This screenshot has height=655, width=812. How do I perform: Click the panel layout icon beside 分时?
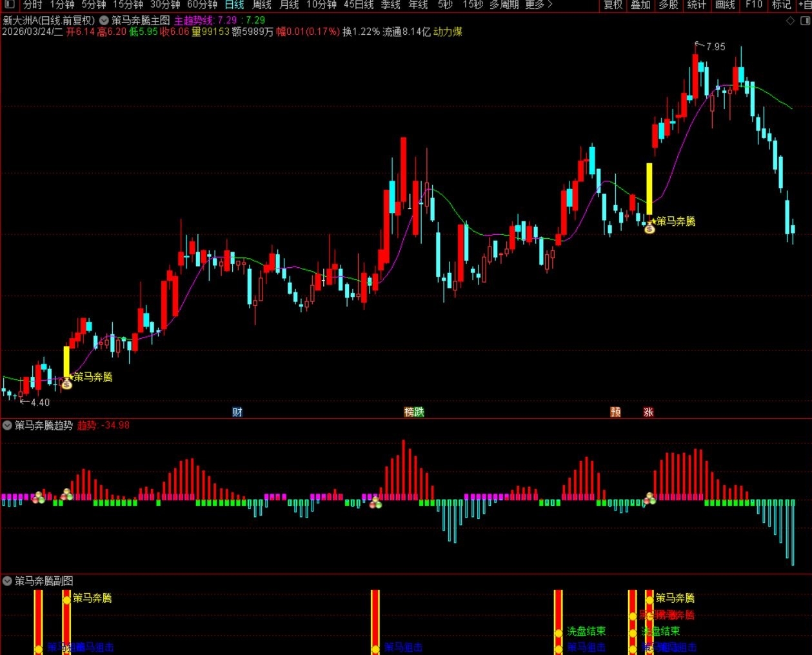pyautogui.click(x=9, y=5)
